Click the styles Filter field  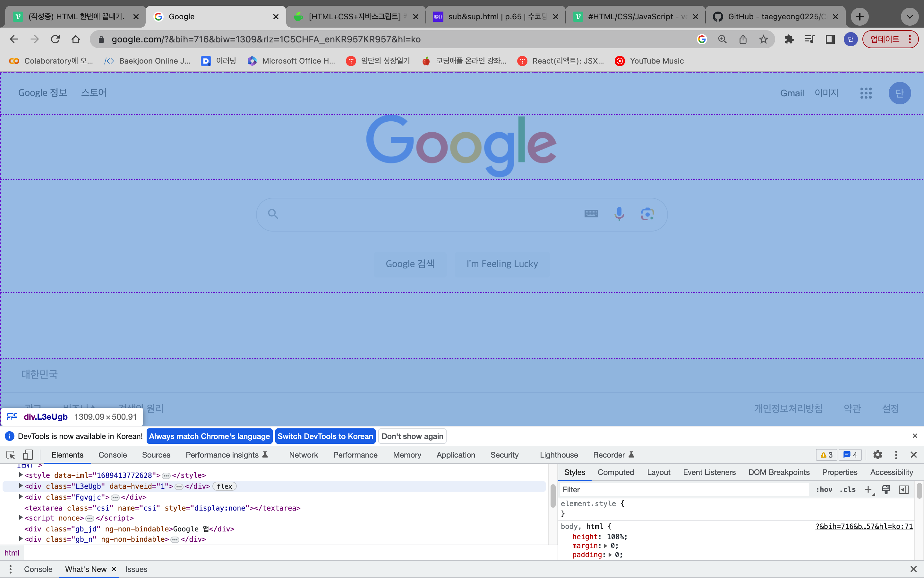[684, 490]
